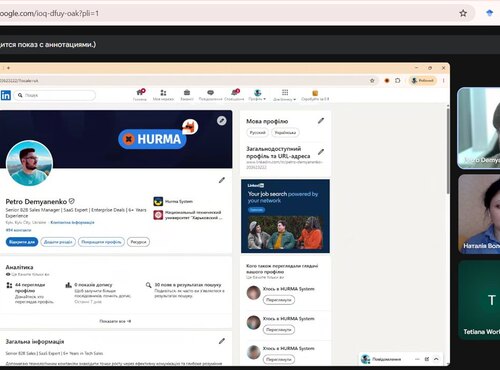
Task: Click the Enhance profile button
Action: tap(101, 242)
